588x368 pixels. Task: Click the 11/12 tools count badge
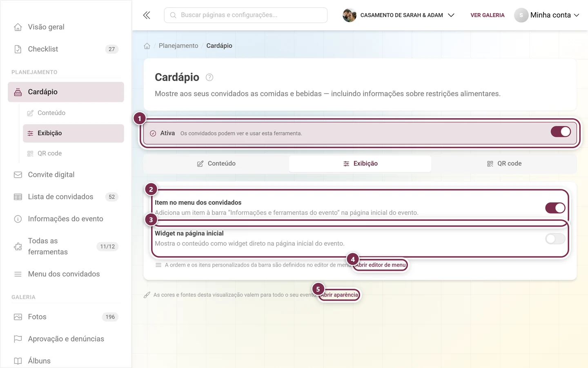(108, 247)
